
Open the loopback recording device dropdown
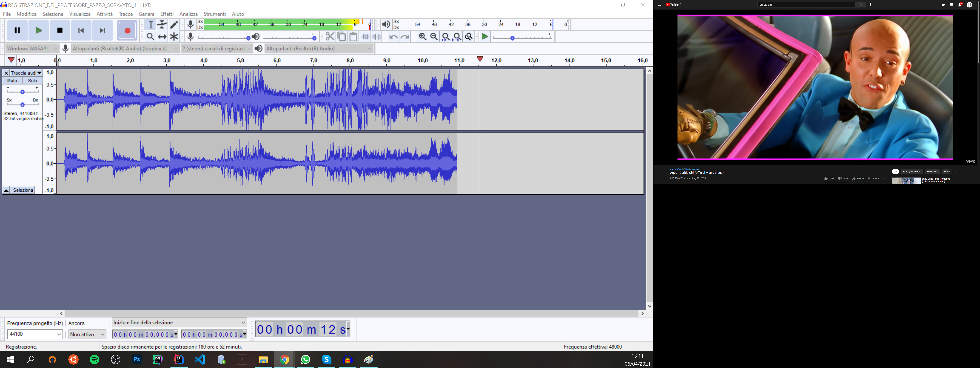pyautogui.click(x=125, y=48)
